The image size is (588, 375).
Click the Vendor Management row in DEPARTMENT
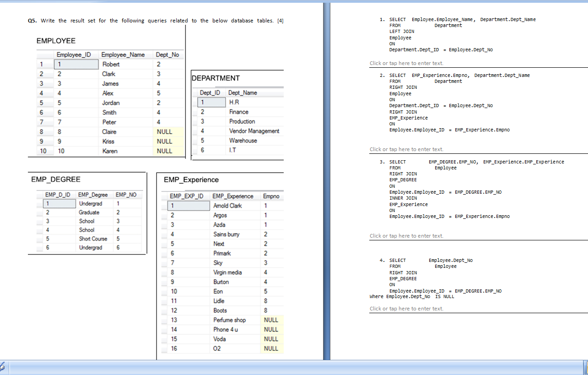[254, 131]
